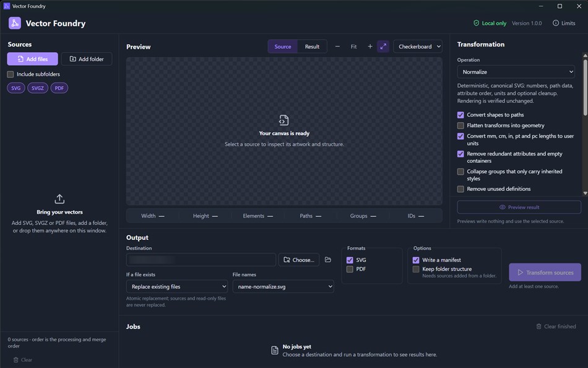Click the code file icon in canvas

[x=284, y=120]
